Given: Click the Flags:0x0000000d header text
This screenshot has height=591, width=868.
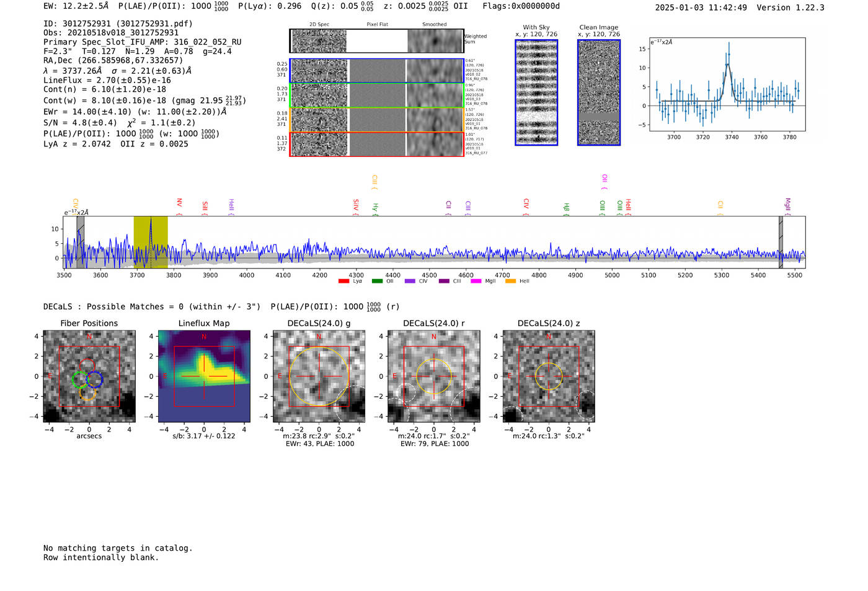Looking at the screenshot, I should [x=521, y=6].
